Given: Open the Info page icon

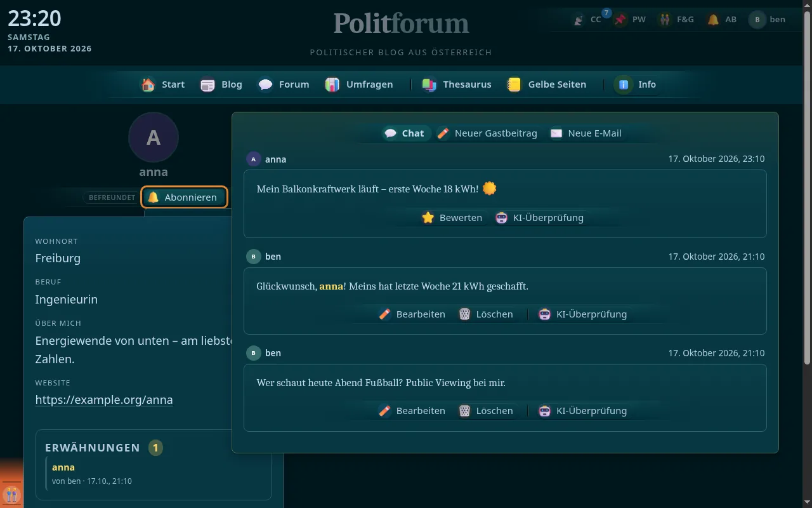Looking at the screenshot, I should (635, 84).
